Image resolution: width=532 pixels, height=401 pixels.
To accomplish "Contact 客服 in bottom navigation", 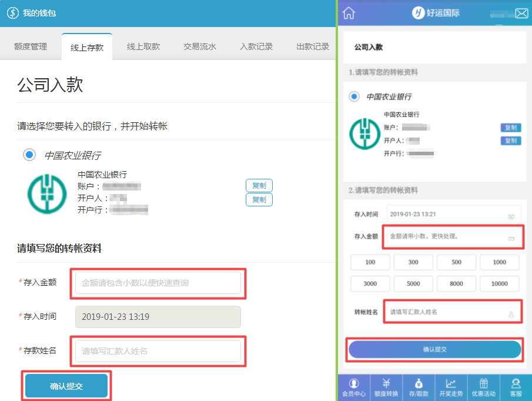I will 516,387.
